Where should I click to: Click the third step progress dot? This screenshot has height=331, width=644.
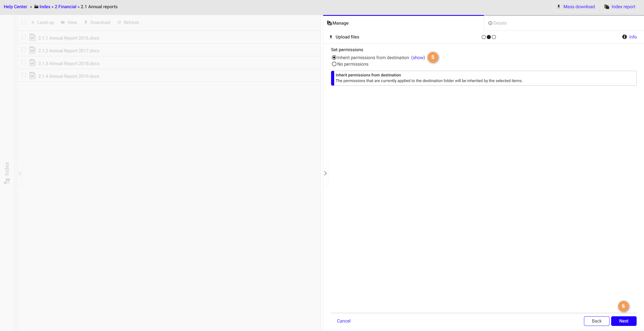[x=494, y=37]
